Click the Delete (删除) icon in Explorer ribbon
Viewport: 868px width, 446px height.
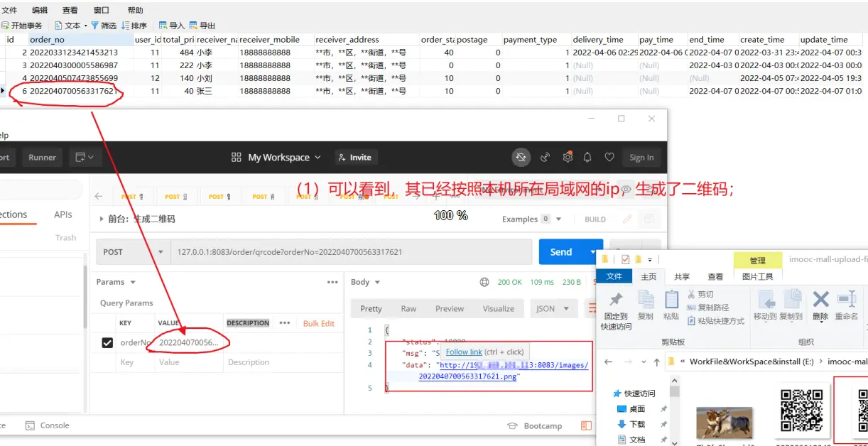pos(820,305)
